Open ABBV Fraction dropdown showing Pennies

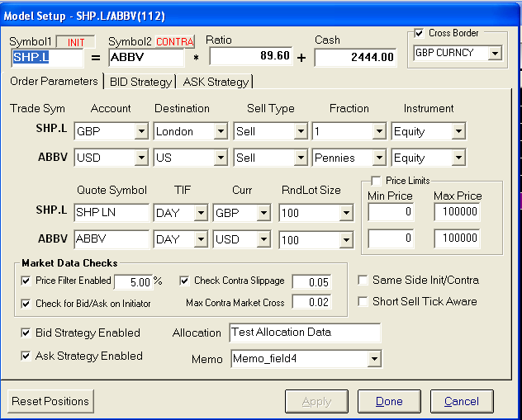(379, 158)
